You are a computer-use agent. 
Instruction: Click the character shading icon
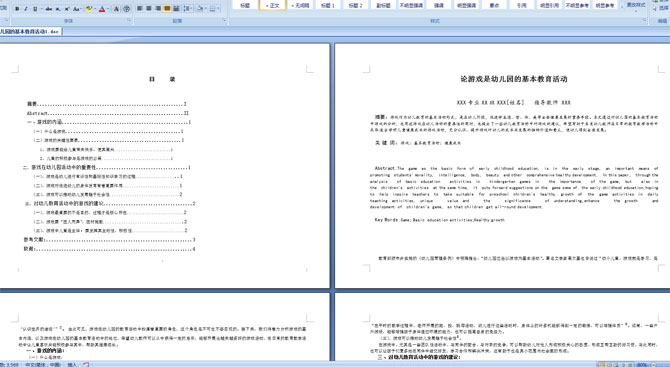116,9
